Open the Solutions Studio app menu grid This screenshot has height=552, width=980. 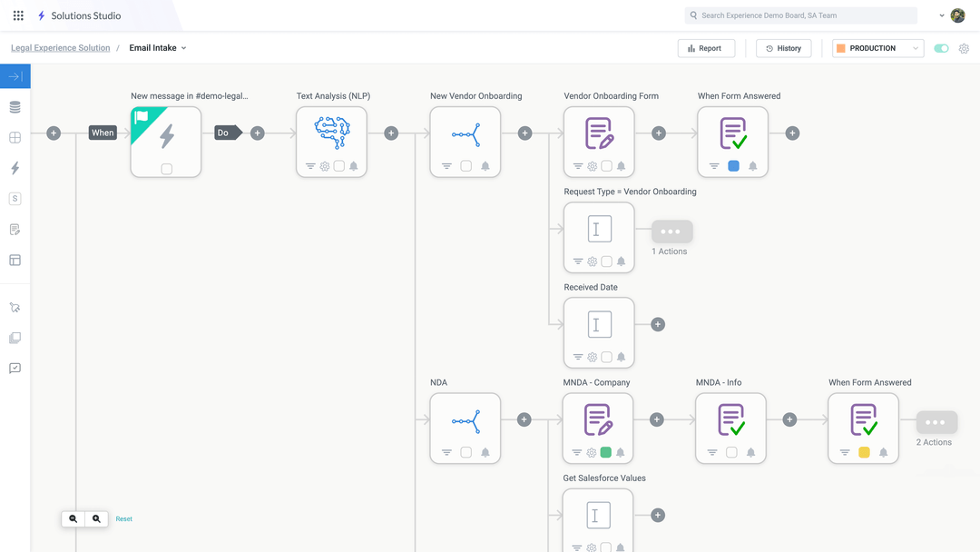point(16,15)
